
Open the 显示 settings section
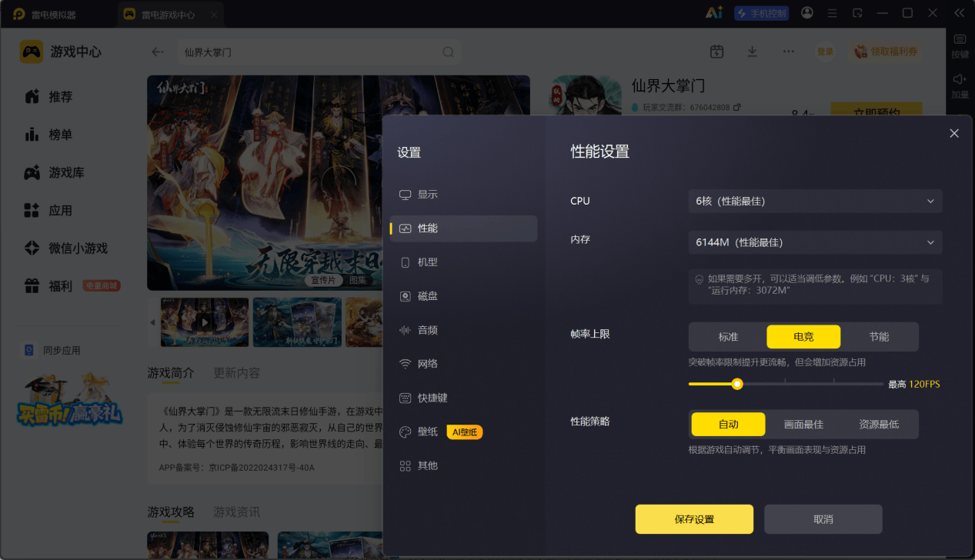pyautogui.click(x=463, y=195)
